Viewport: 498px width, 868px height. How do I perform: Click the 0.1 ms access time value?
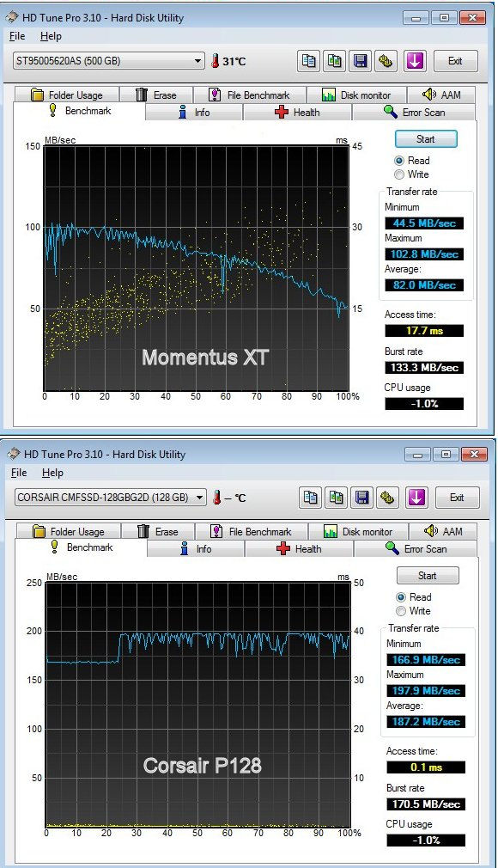coord(426,767)
